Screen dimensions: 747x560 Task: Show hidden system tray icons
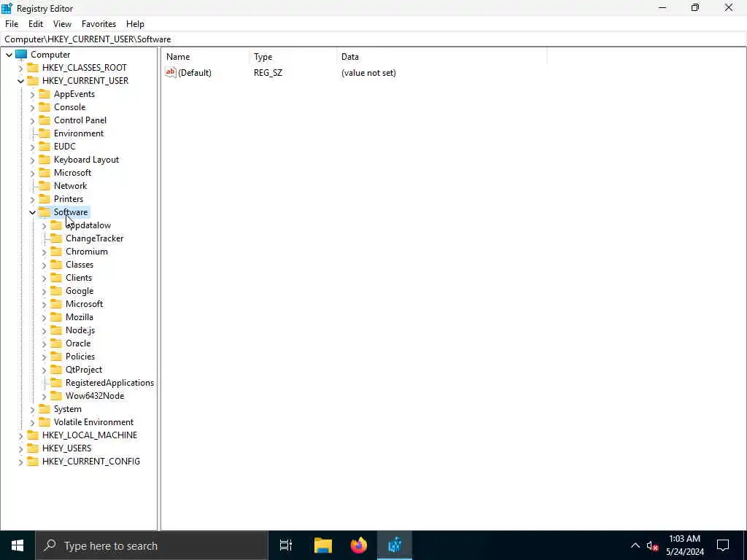pos(635,545)
